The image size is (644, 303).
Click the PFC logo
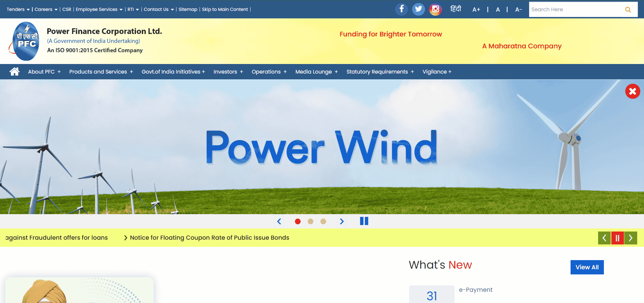pos(24,41)
